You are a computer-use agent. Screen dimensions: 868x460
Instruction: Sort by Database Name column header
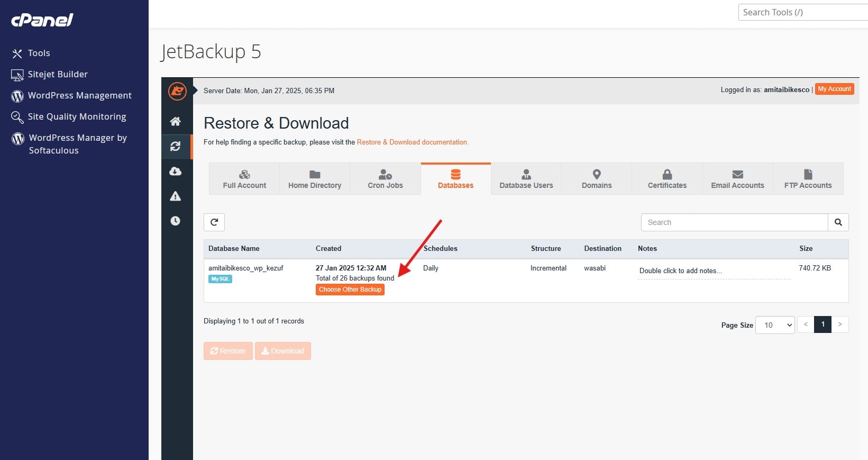coord(234,248)
